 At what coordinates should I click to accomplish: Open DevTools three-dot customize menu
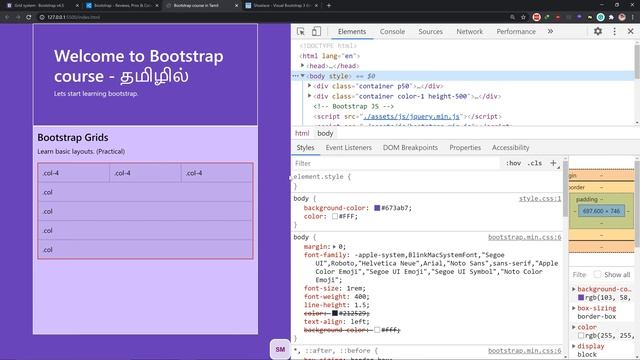(614, 31)
